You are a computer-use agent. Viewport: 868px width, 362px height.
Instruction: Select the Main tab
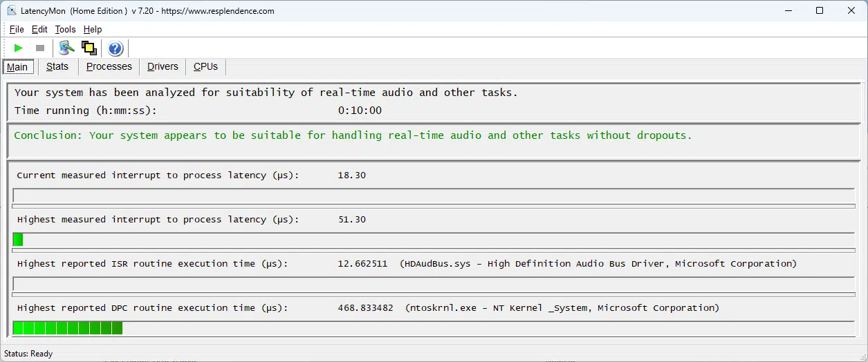17,67
